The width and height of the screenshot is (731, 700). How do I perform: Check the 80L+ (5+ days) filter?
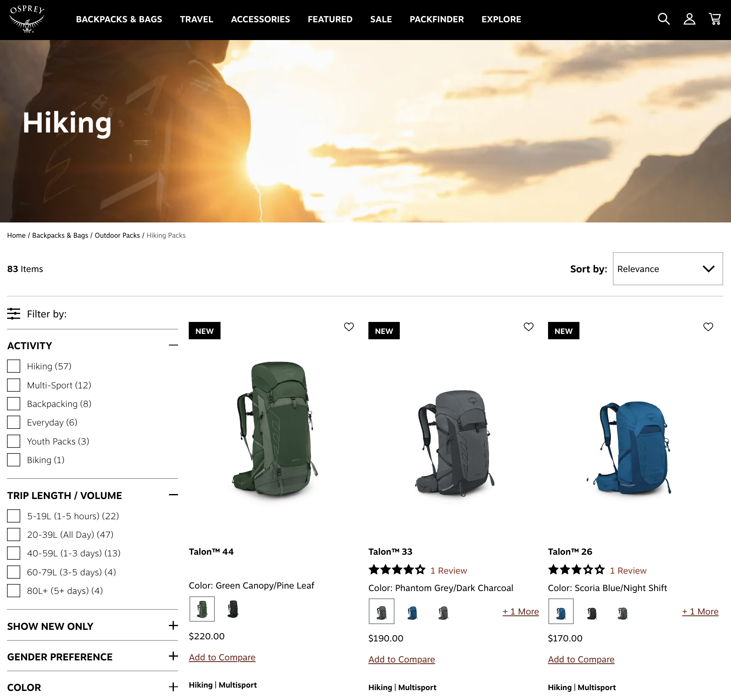pyautogui.click(x=14, y=591)
